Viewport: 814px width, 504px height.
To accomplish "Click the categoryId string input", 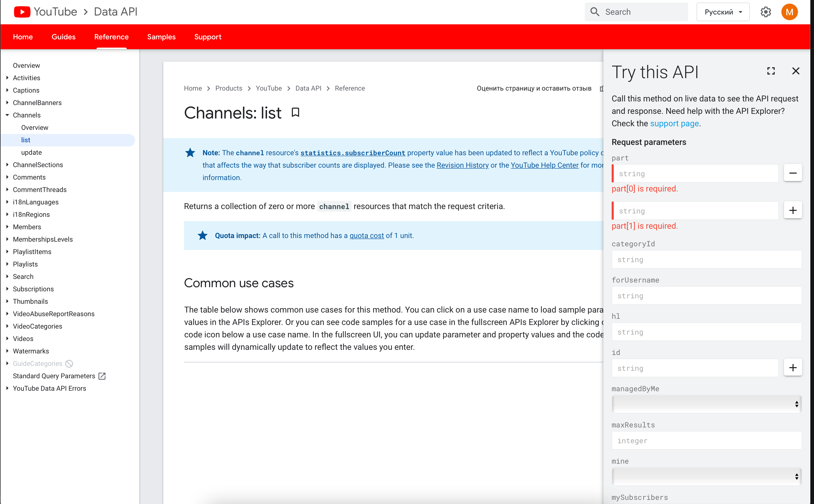I will [706, 260].
